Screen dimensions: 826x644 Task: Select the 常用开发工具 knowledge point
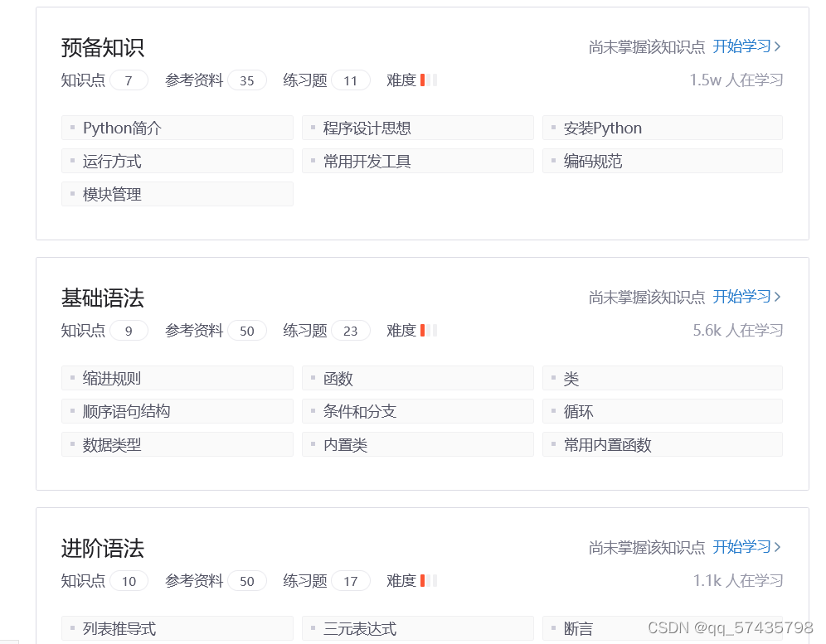(417, 161)
